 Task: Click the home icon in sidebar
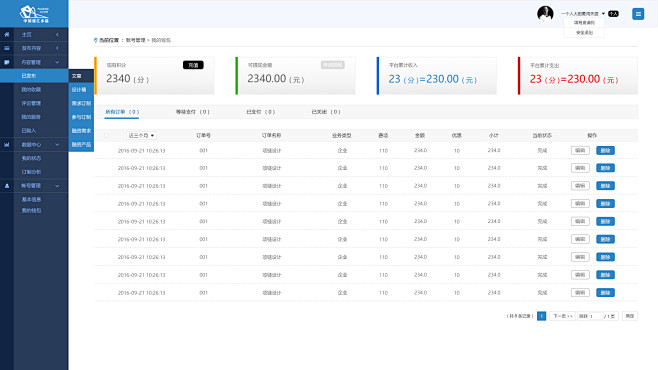tap(7, 34)
